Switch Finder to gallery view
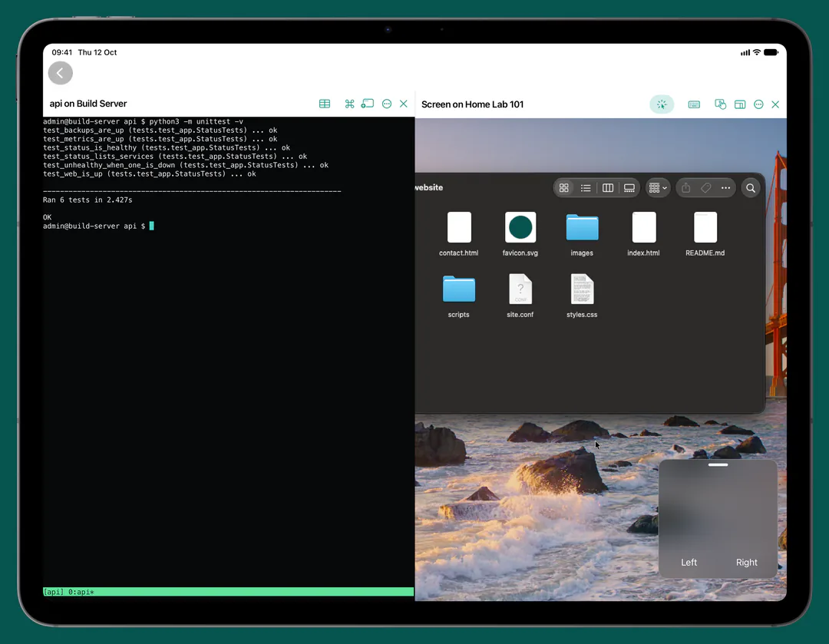Image resolution: width=829 pixels, height=644 pixels. 629,188
